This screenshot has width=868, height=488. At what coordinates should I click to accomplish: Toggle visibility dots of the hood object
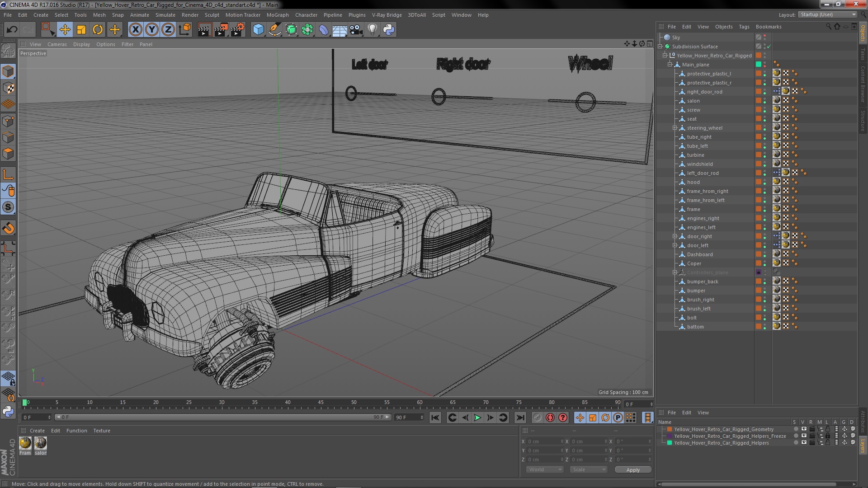[765, 182]
